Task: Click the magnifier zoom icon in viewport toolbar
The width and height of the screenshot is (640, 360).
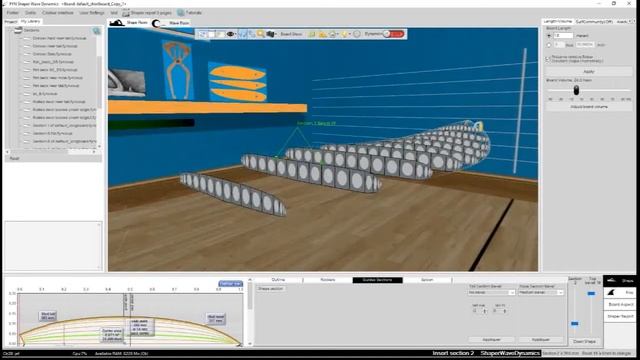Action: pos(260,34)
